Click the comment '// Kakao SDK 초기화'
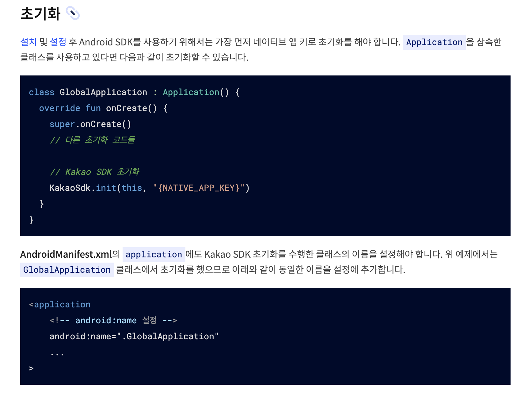532x408 pixels. point(94,172)
